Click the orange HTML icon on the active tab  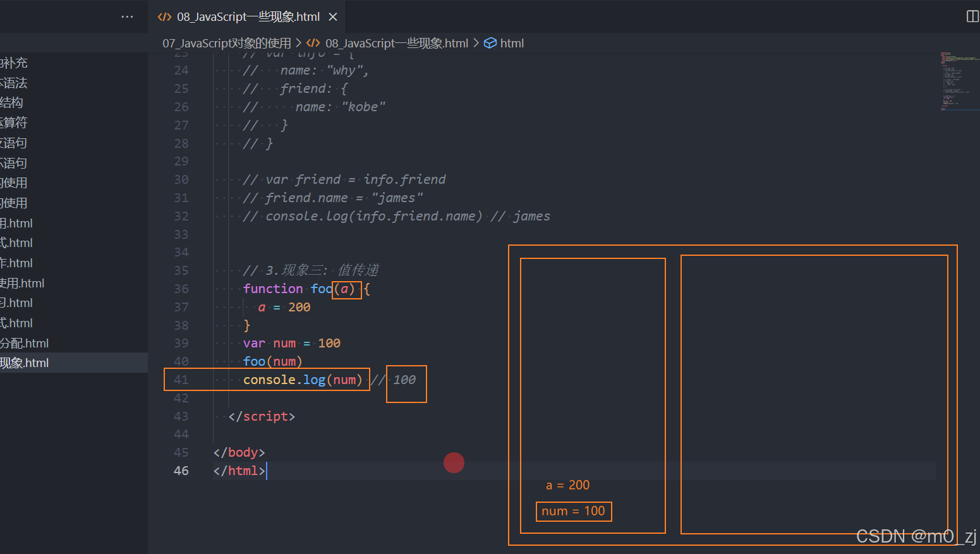(164, 16)
